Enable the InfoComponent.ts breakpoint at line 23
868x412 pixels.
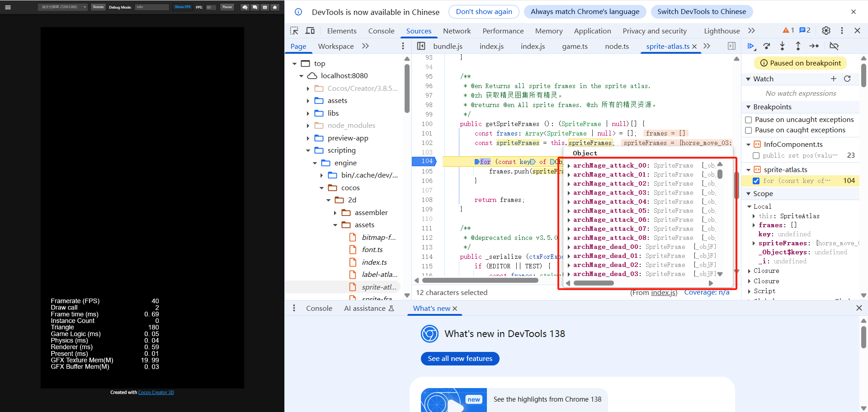pos(756,155)
